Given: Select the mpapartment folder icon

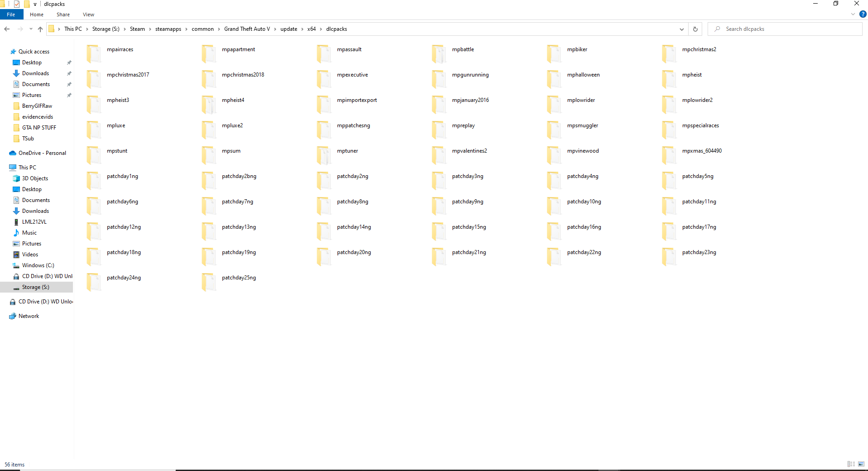Looking at the screenshot, I should [209, 53].
